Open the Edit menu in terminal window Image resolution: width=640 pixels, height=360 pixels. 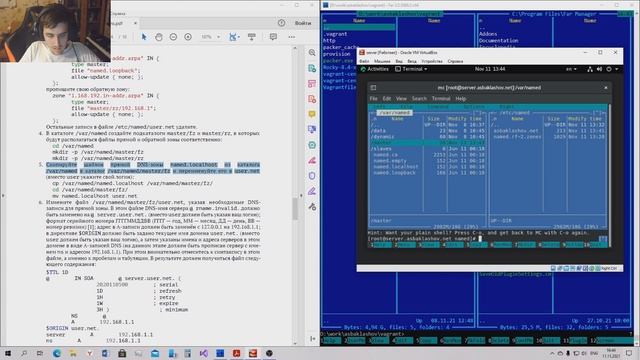tap(387, 99)
